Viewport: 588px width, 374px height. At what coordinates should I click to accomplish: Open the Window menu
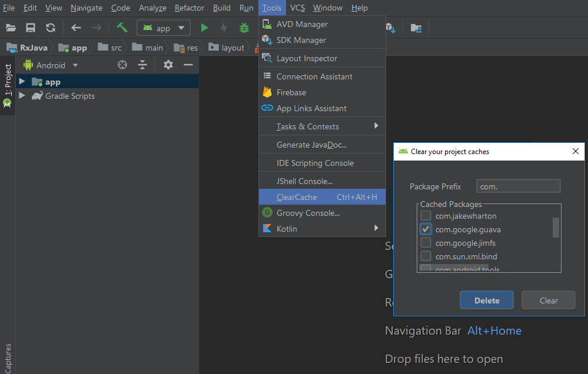pyautogui.click(x=327, y=8)
